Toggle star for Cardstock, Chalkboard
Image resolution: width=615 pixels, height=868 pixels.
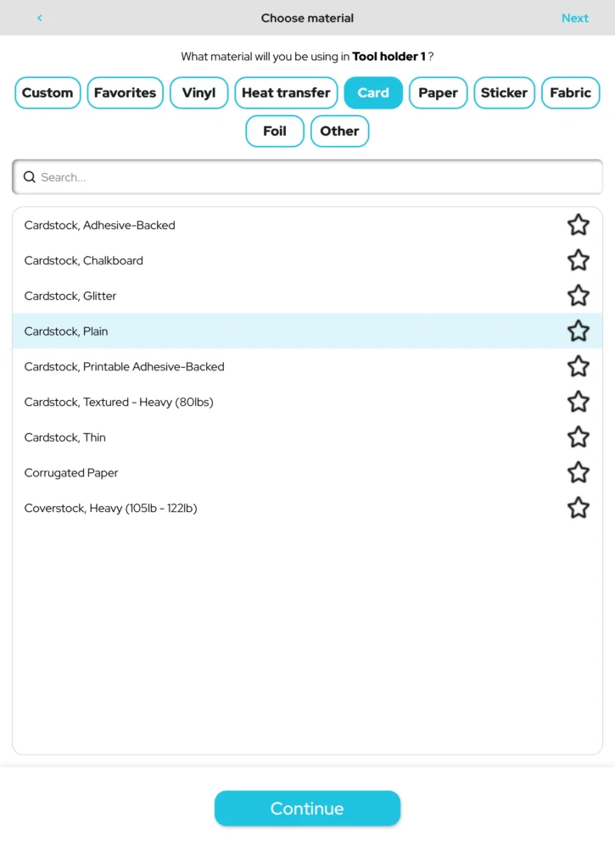coord(578,260)
